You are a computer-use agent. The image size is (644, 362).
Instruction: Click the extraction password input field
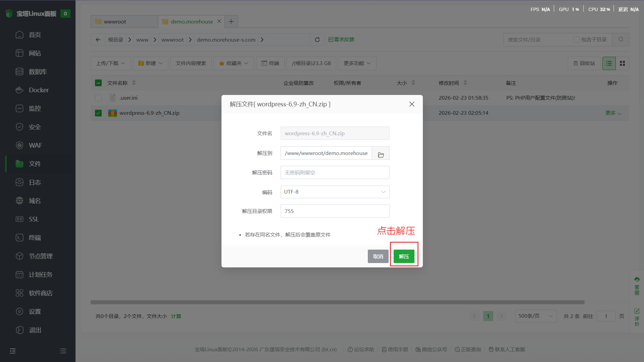tap(335, 173)
